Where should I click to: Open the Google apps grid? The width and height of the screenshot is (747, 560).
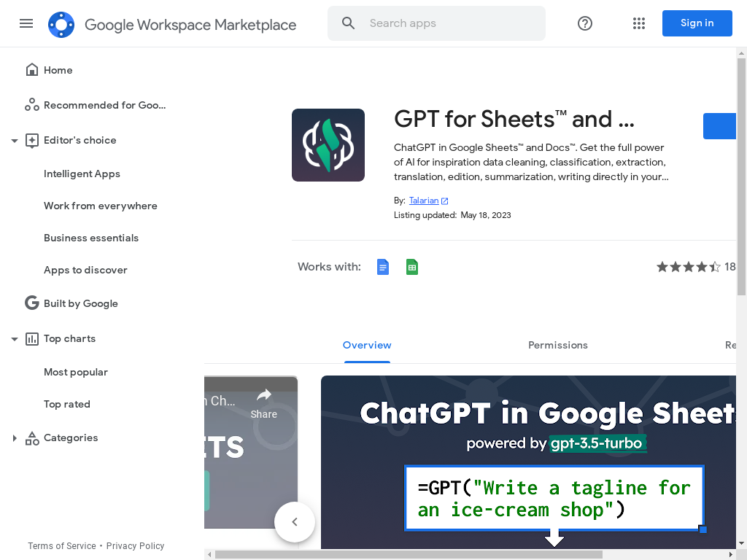coord(639,23)
